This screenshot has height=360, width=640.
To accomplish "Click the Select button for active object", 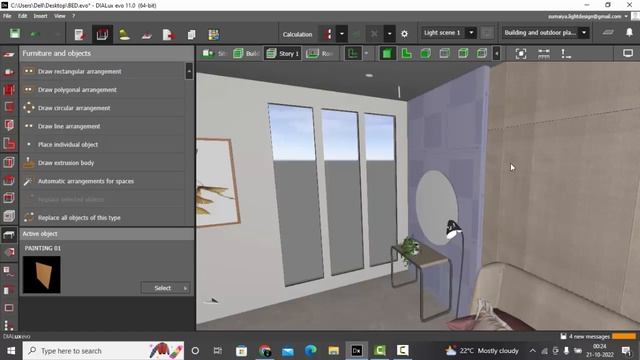I will pos(165,288).
